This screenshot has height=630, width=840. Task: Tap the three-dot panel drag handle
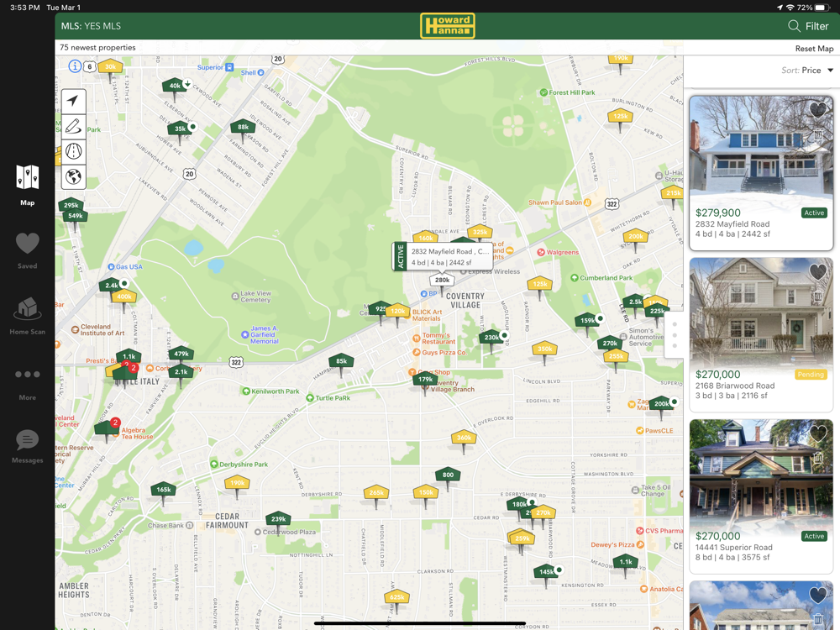click(x=675, y=335)
